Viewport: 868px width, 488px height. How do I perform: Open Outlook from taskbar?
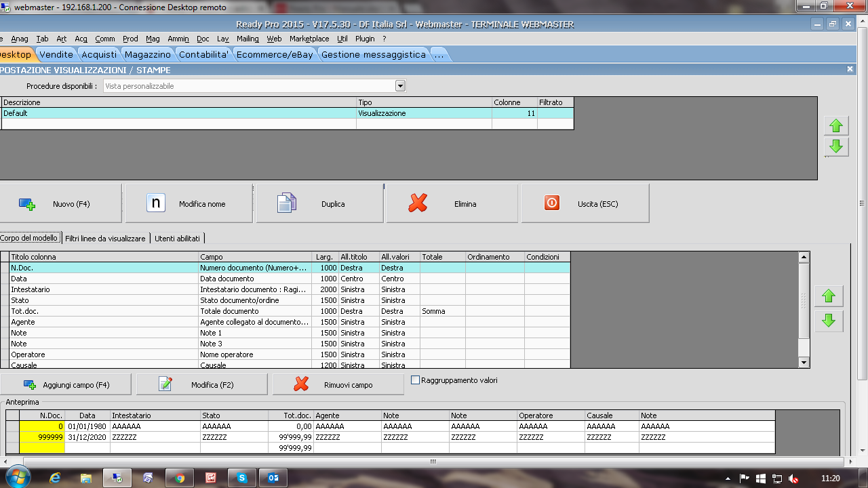pyautogui.click(x=273, y=478)
